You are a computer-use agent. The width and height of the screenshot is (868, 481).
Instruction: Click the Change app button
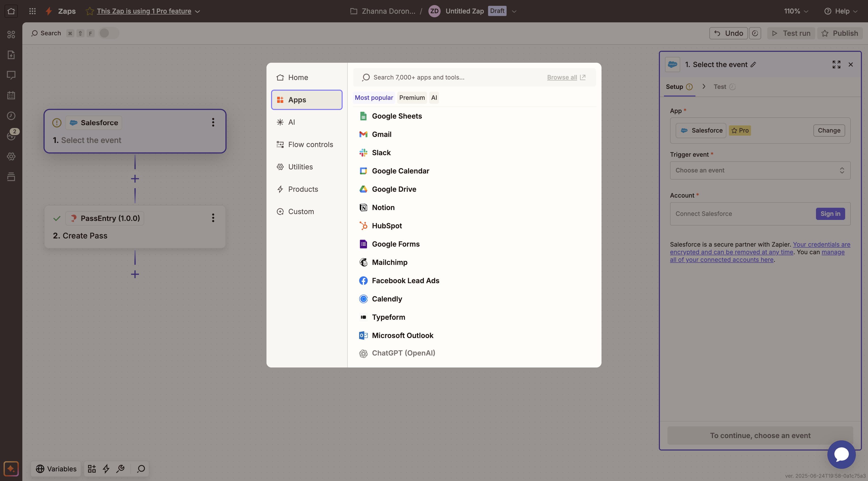pyautogui.click(x=829, y=130)
